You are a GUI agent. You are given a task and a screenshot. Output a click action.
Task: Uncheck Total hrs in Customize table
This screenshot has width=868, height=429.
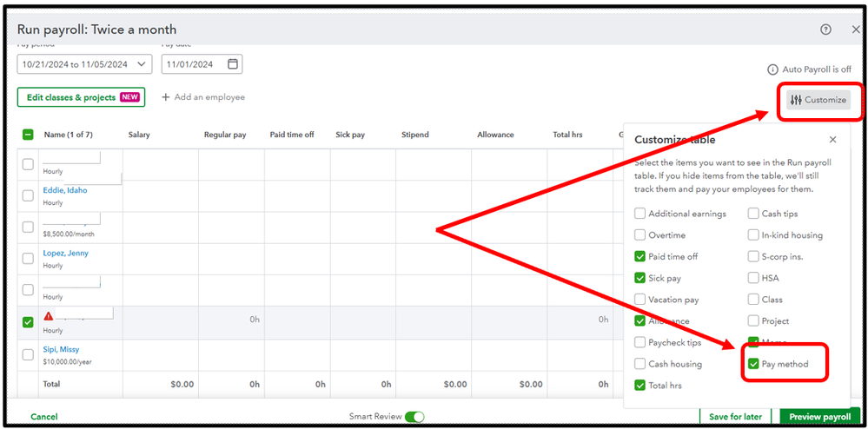(640, 386)
